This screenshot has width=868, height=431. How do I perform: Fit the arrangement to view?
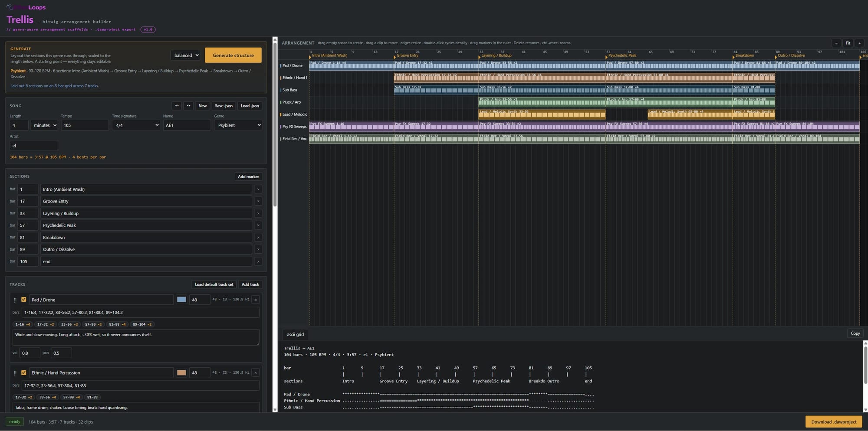(848, 43)
